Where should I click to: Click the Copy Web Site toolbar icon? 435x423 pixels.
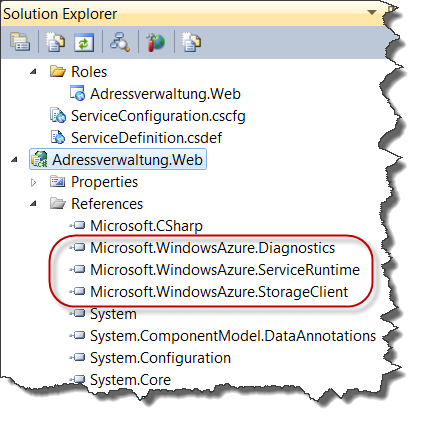coord(191,42)
